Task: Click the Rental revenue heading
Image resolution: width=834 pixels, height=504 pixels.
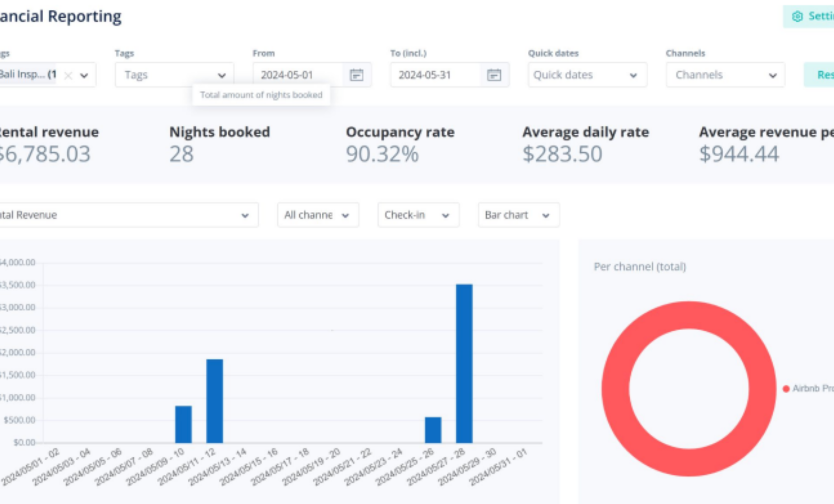Action: pyautogui.click(x=49, y=132)
